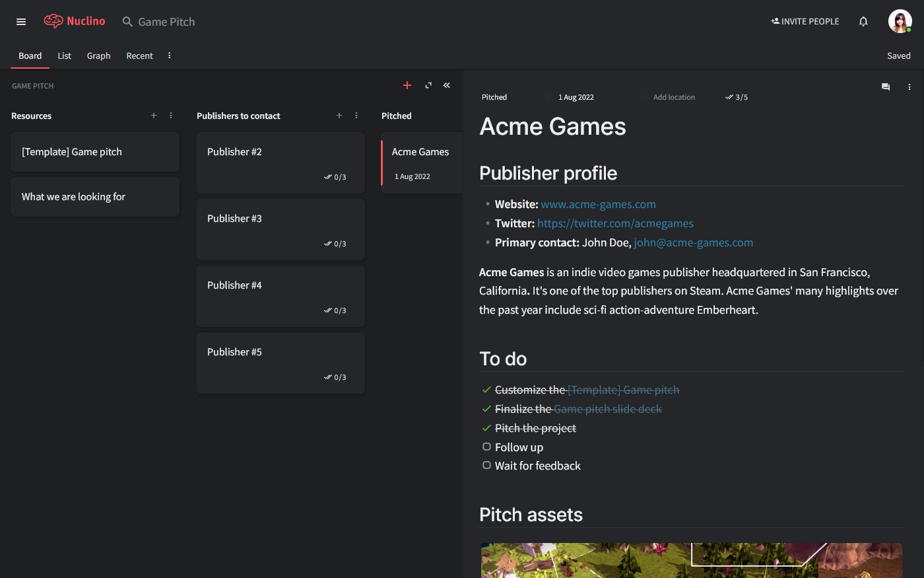Open Acme Games item options menu
This screenshot has height=578, width=924.
909,87
